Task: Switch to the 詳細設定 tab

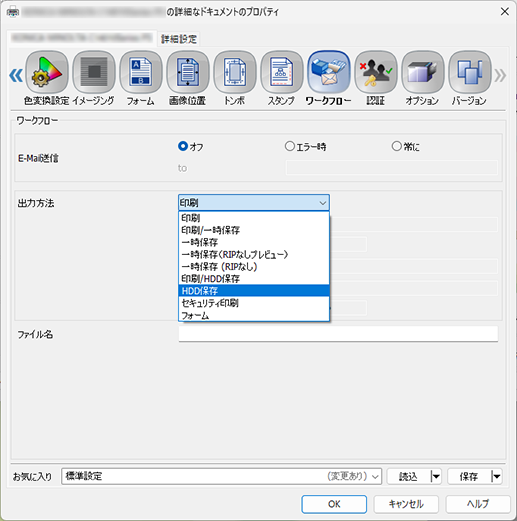Action: 179,39
